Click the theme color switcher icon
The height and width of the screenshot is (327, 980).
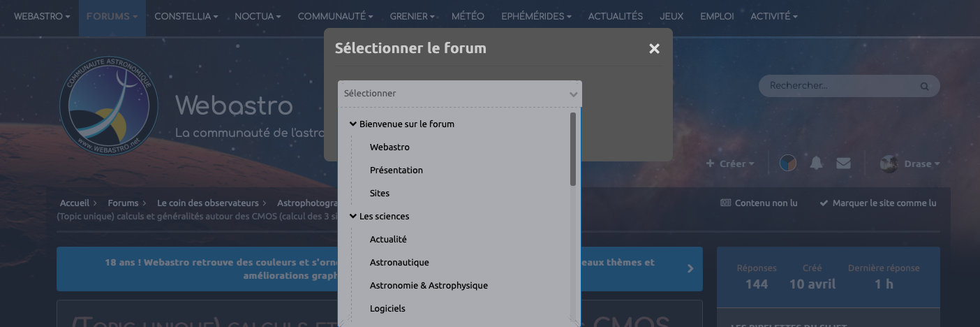788,163
